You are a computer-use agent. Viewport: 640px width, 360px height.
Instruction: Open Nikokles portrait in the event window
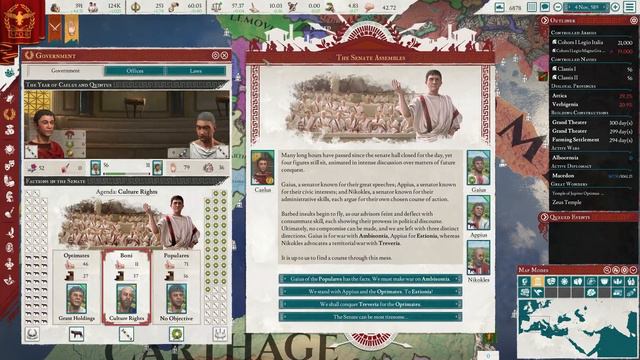pos(478,258)
